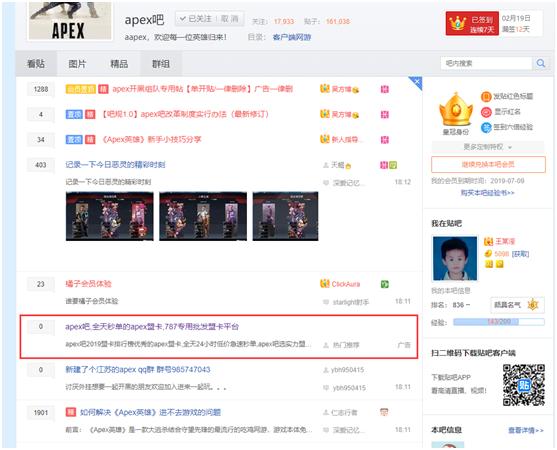Open post 新建了个江苏的apex qq群

[138, 369]
